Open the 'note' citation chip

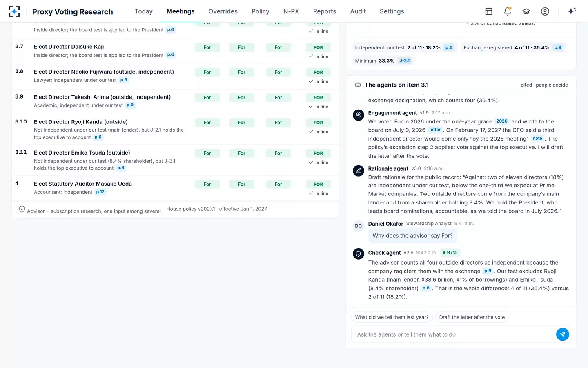coord(537,139)
